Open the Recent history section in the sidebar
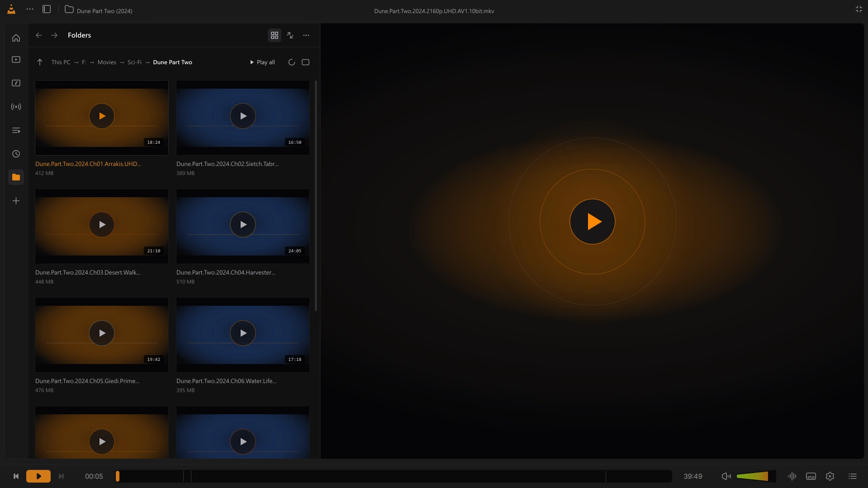The width and height of the screenshot is (868, 488). coord(16,154)
